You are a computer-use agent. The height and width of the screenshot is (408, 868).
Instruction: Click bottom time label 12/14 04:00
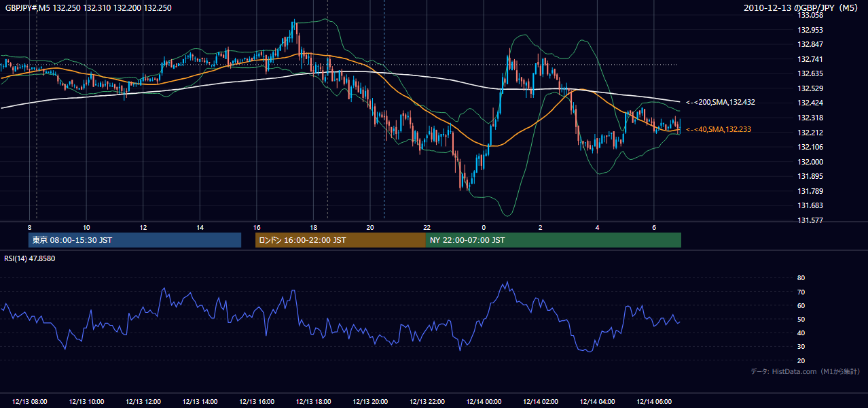click(597, 402)
